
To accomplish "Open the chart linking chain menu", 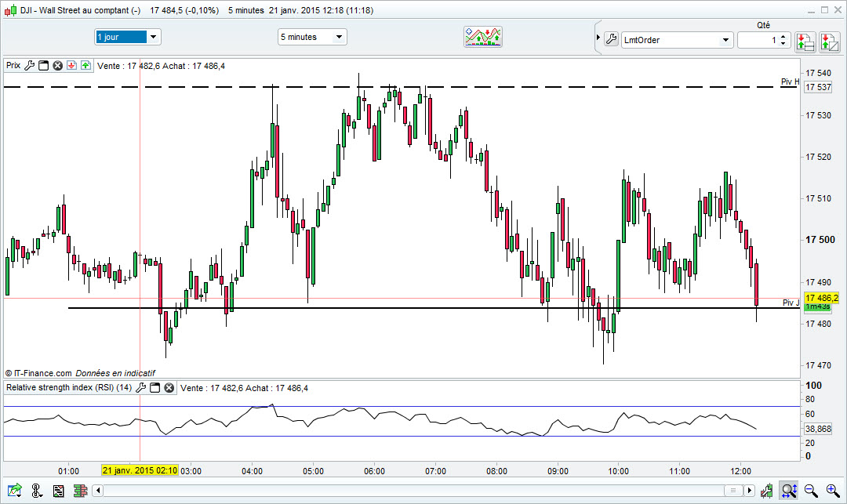I will [36, 491].
